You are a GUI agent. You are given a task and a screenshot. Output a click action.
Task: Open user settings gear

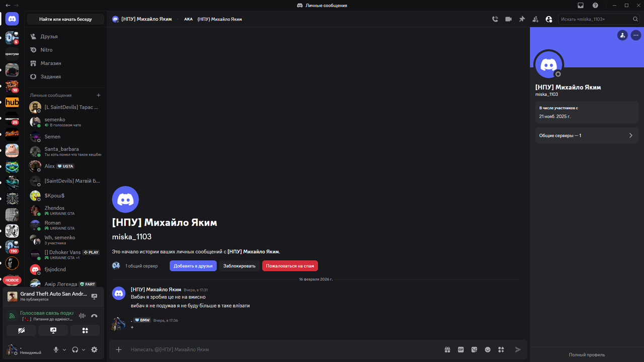pyautogui.click(x=94, y=349)
